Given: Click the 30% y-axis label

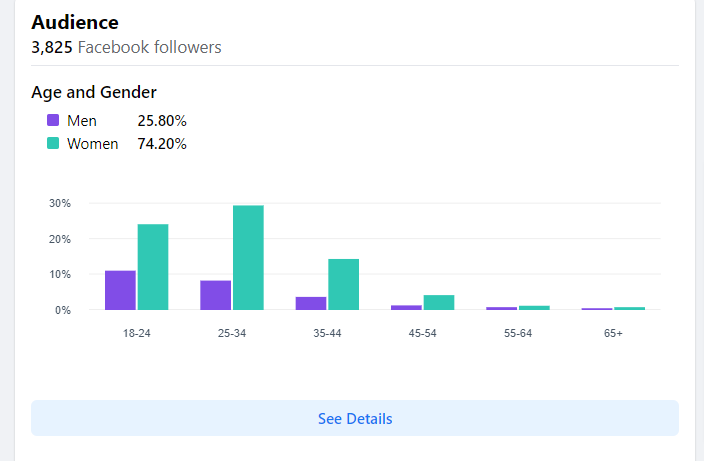Looking at the screenshot, I should point(60,203).
